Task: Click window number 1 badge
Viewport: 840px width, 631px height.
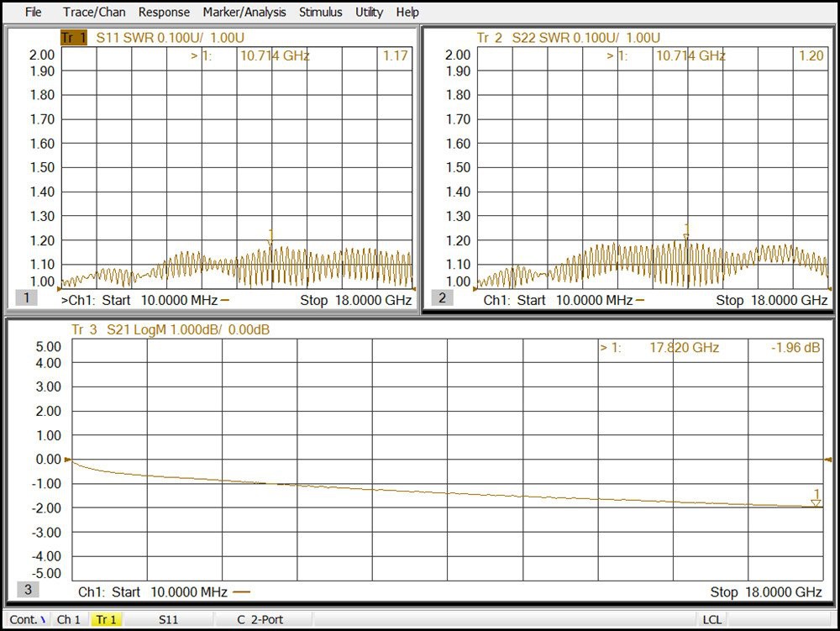Action: pos(26,297)
